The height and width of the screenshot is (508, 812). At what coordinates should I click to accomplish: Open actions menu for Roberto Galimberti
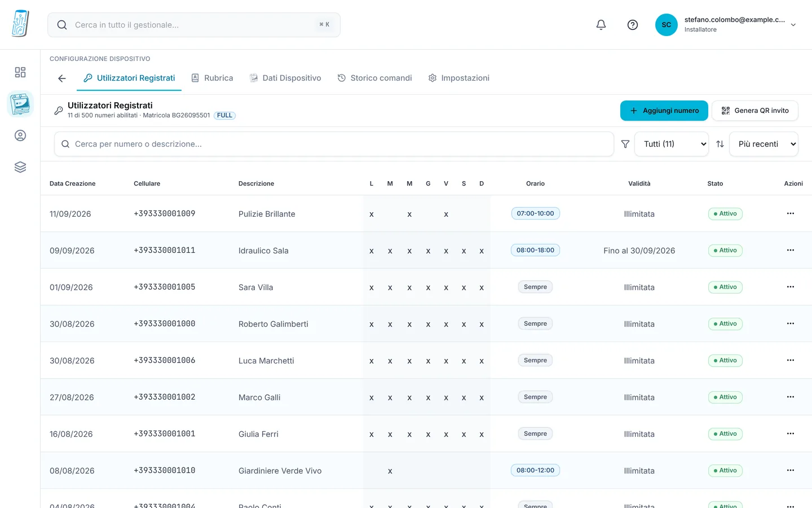coord(791,323)
